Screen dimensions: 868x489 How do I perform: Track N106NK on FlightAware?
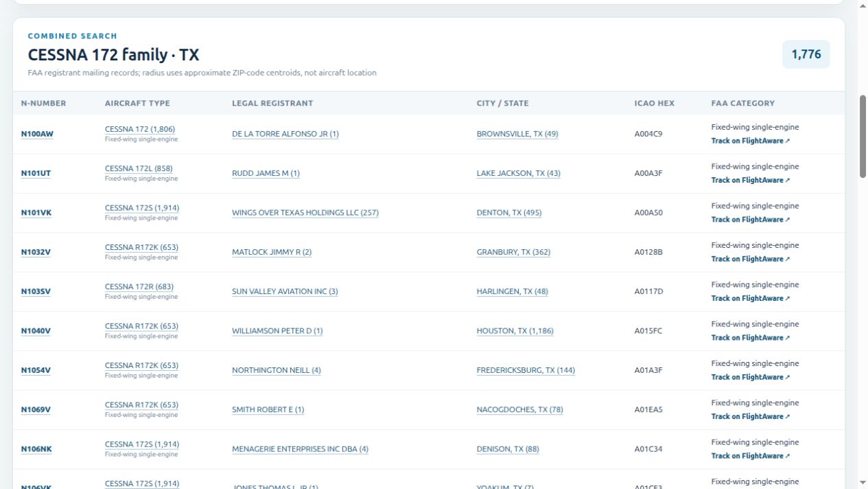coord(751,456)
